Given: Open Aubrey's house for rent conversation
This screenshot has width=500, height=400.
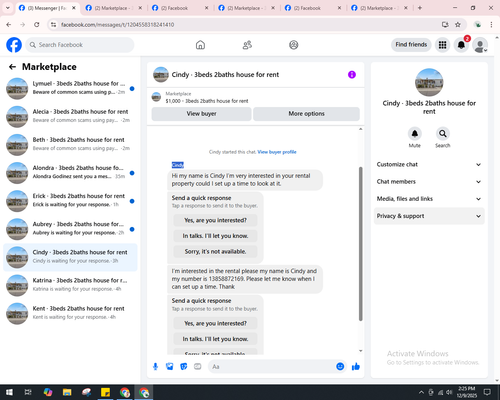Looking at the screenshot, I should click(x=70, y=229).
